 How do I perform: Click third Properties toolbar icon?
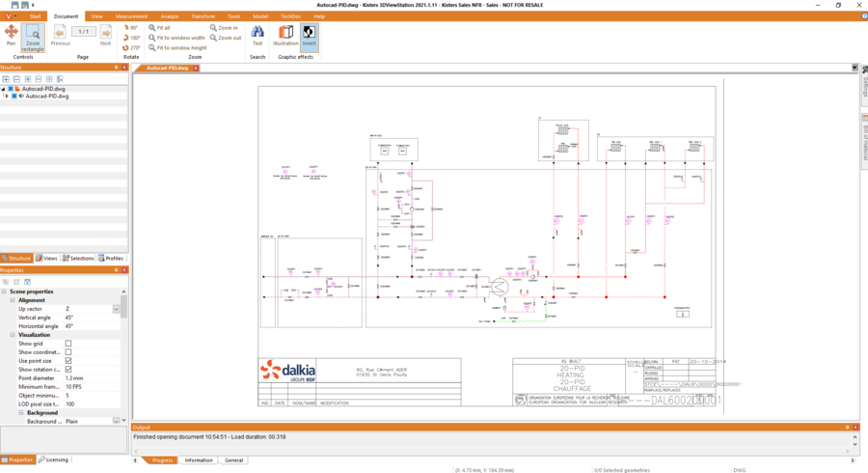[27, 282]
